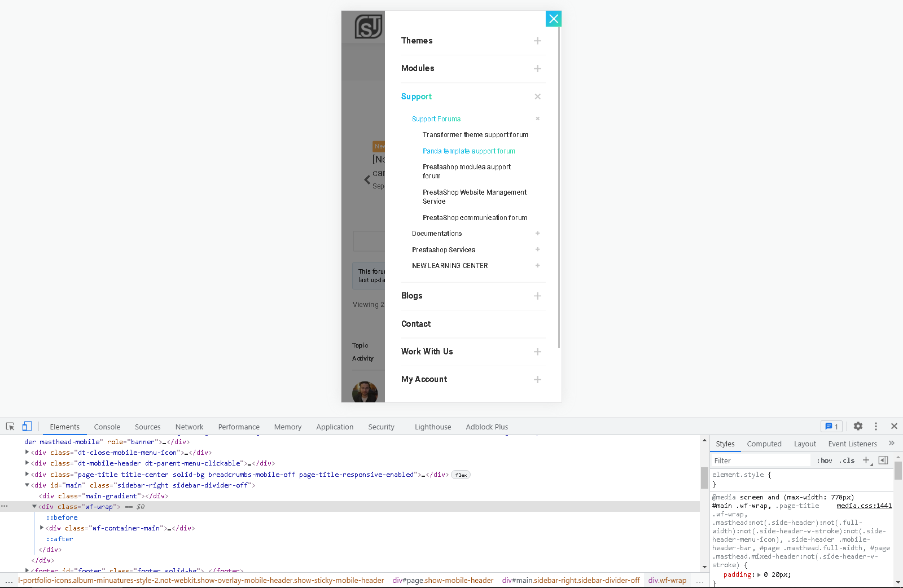Open Prestashop modules support forum link
Viewport: 903px width, 588px height.
coord(467,172)
